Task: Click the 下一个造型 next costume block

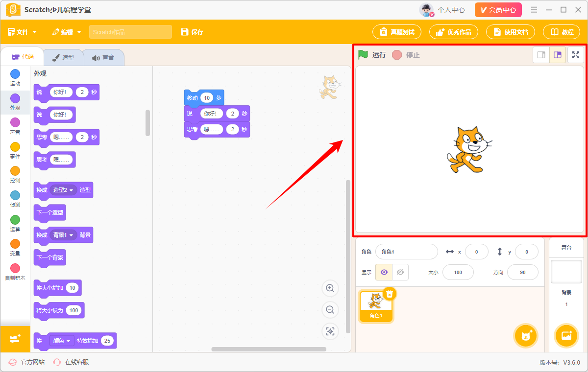Action: [x=49, y=213]
